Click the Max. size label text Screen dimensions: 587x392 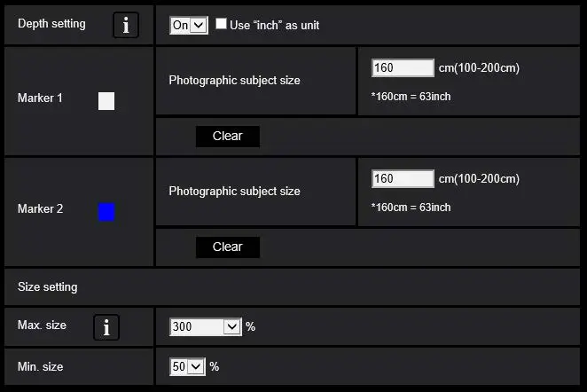[42, 325]
